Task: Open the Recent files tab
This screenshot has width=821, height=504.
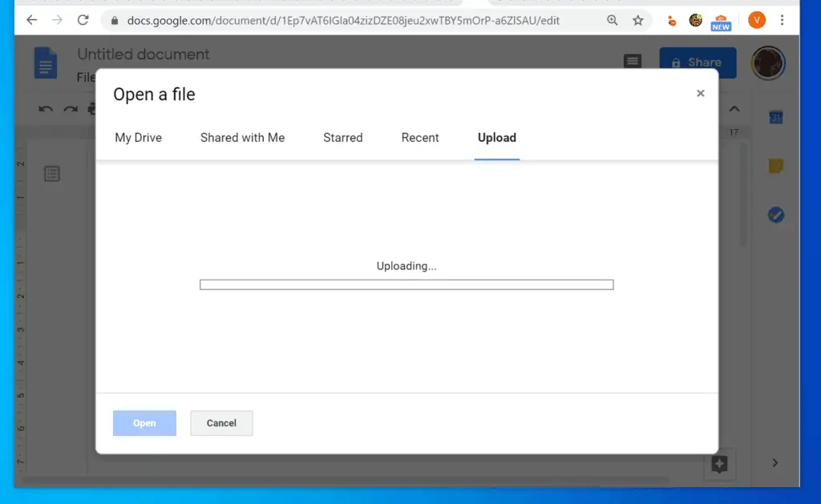Action: coord(420,137)
